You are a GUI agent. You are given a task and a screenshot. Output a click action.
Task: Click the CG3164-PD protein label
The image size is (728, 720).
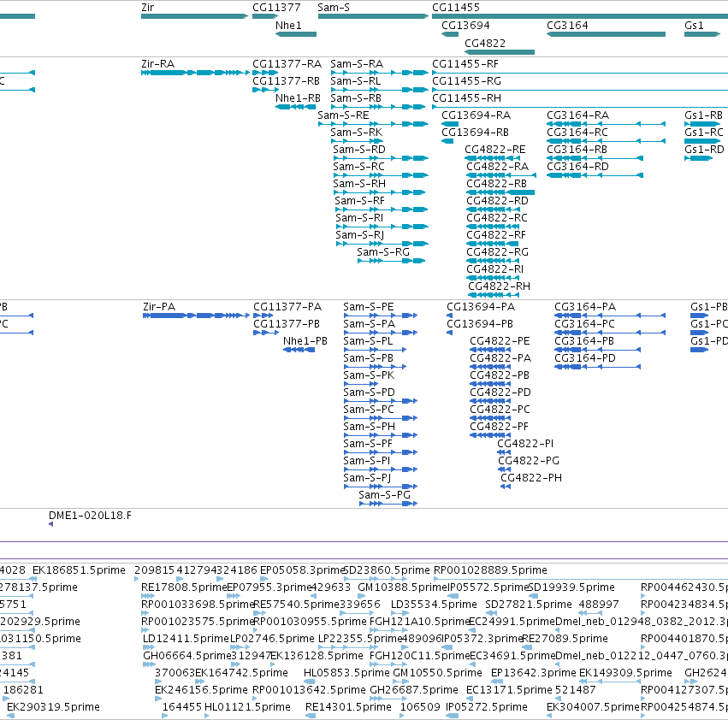click(585, 358)
